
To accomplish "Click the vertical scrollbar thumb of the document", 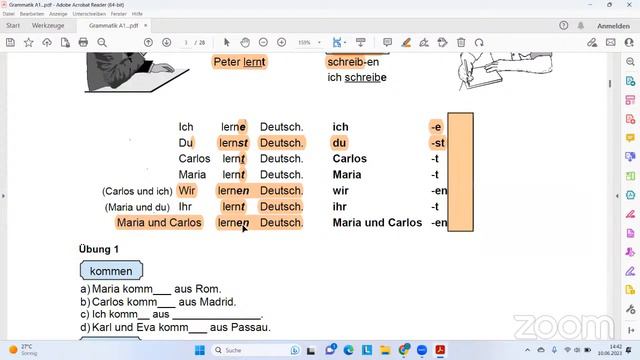I will coord(610,83).
